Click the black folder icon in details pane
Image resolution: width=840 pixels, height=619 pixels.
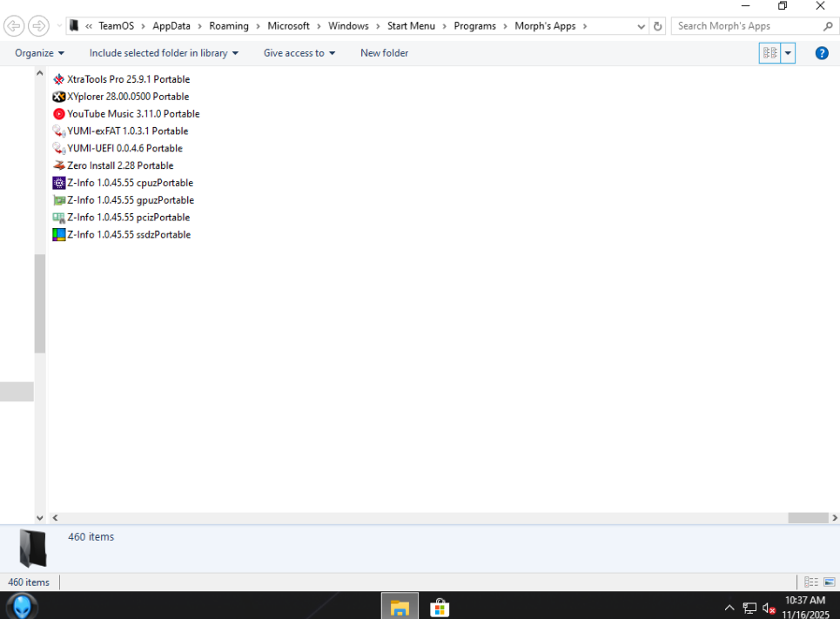tap(33, 548)
